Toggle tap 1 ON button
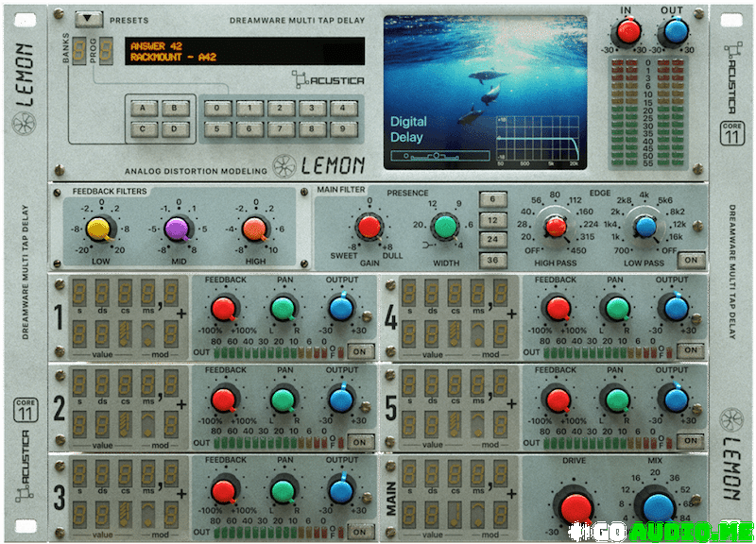This screenshot has width=756, height=544. tap(359, 351)
